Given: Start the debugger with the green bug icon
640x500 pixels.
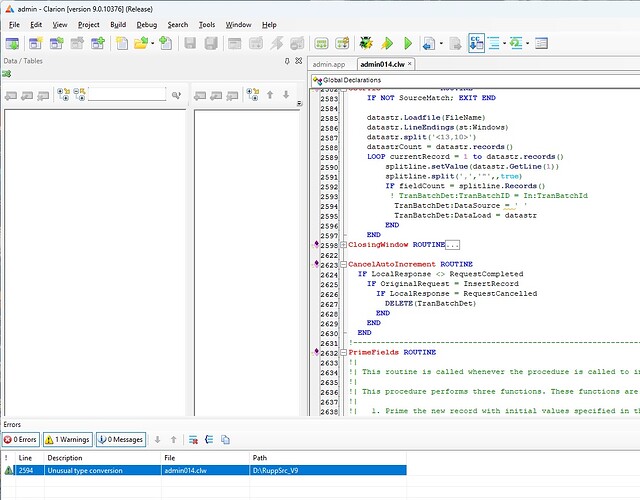Looking at the screenshot, I should [366, 43].
